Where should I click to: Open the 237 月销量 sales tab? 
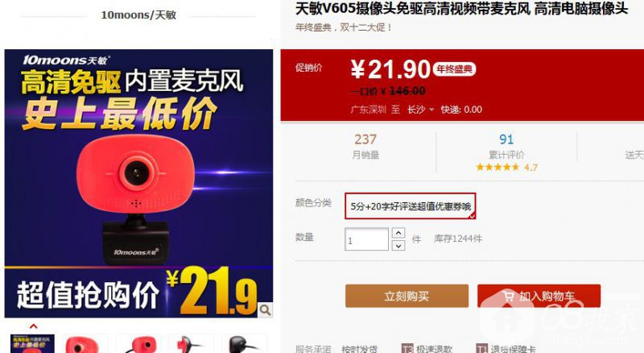(x=365, y=146)
